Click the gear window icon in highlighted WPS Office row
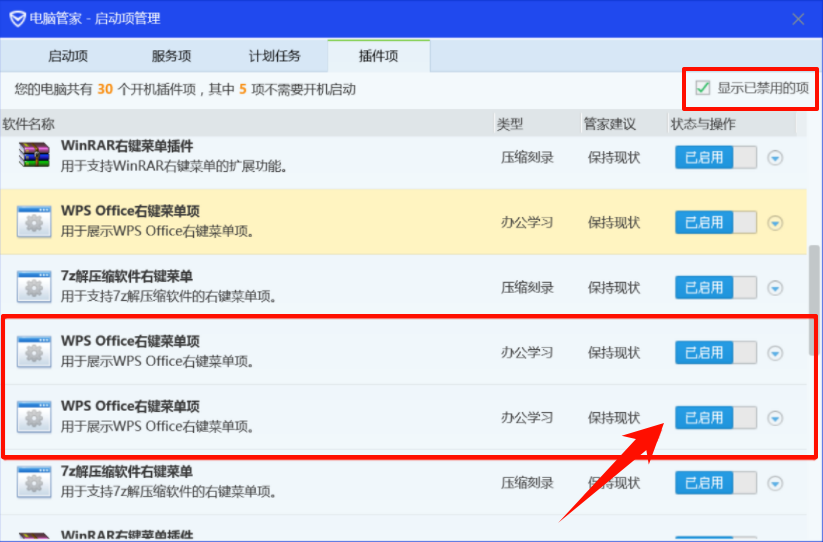The height and width of the screenshot is (542, 823). coord(34,222)
